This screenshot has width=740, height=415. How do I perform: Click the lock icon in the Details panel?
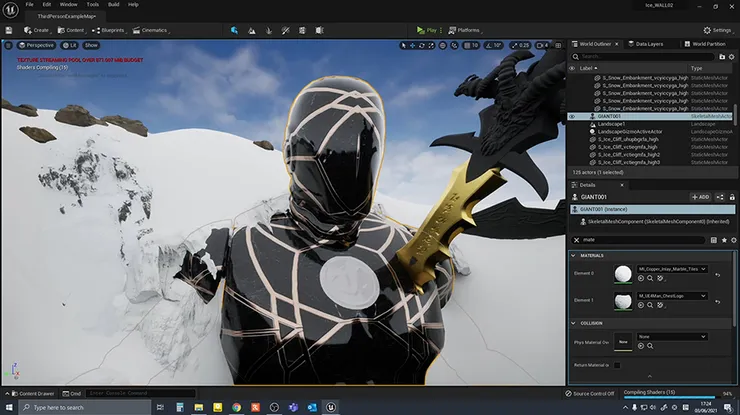pyautogui.click(x=732, y=197)
